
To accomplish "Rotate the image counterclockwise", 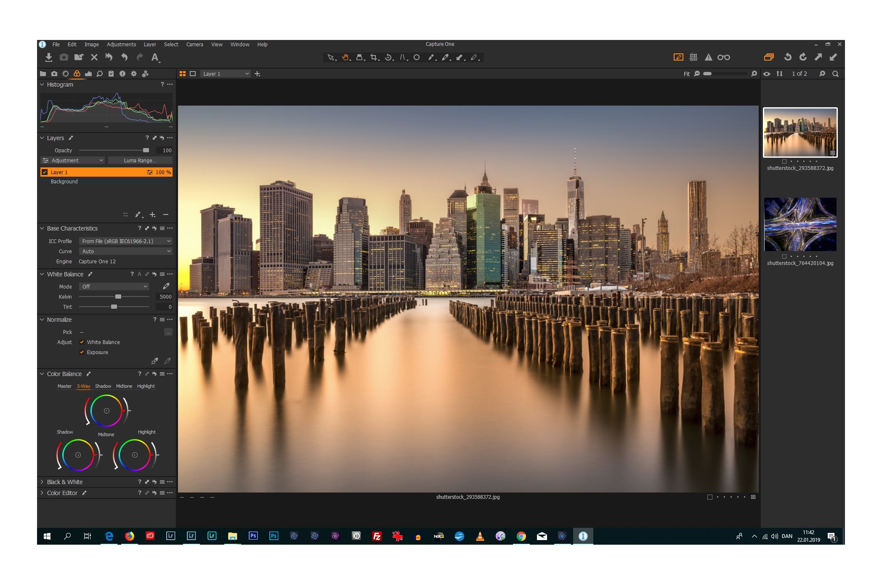I will click(787, 57).
